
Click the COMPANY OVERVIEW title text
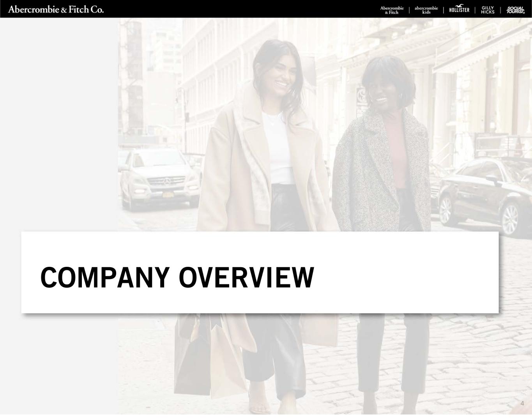tap(177, 277)
